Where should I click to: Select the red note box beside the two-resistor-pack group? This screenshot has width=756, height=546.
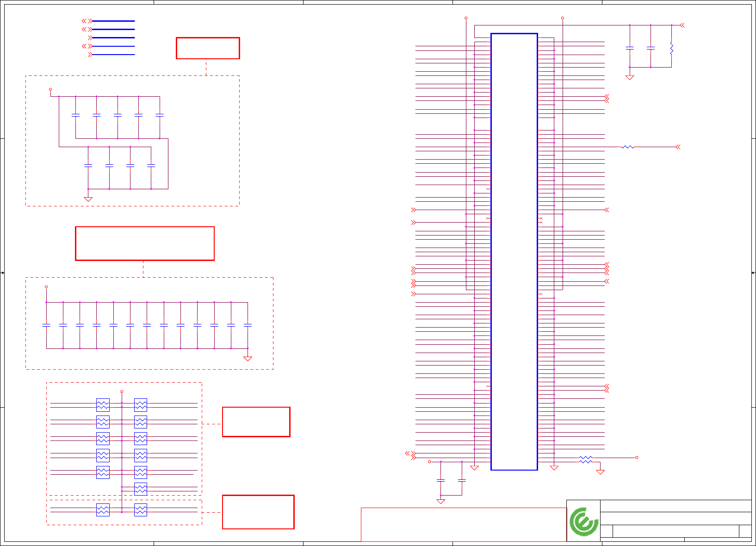258,512
